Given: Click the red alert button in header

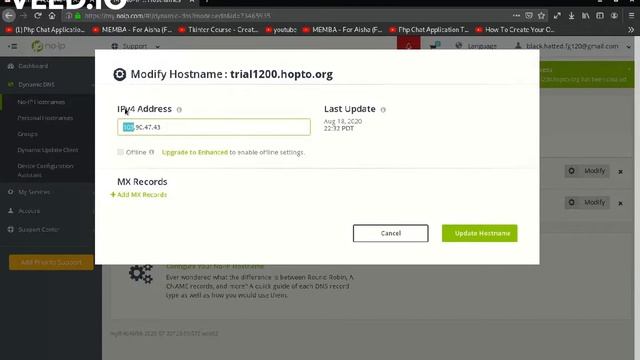Looking at the screenshot, I should coord(409,44).
